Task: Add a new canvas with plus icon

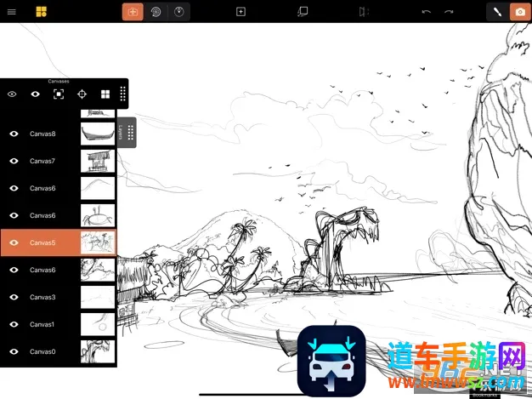Action: 241,12
